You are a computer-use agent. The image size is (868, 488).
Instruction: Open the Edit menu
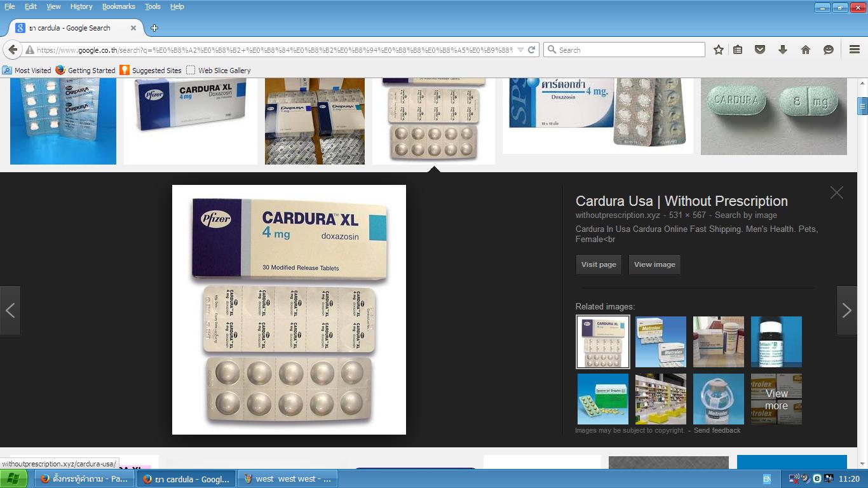coord(31,6)
